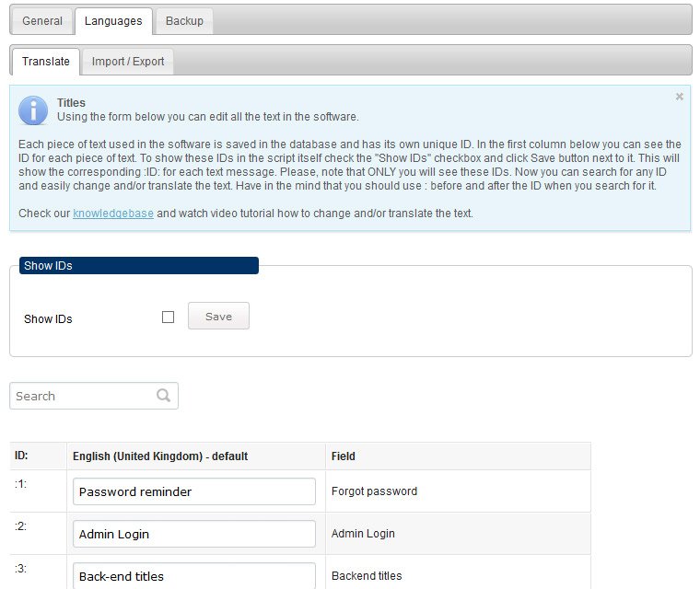Open the knowledgebase link
Viewport: 700px width, 589px height.
click(113, 214)
